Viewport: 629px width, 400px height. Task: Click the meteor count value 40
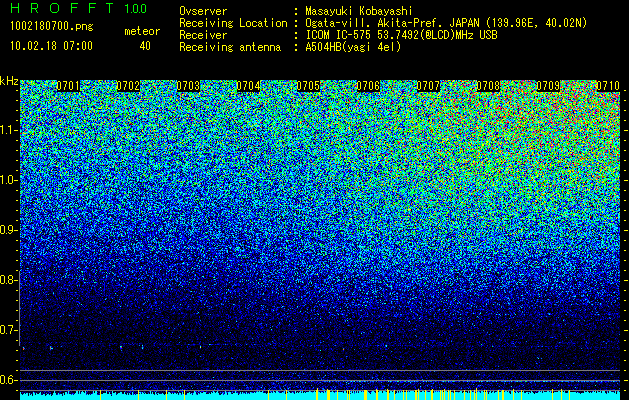pos(145,46)
